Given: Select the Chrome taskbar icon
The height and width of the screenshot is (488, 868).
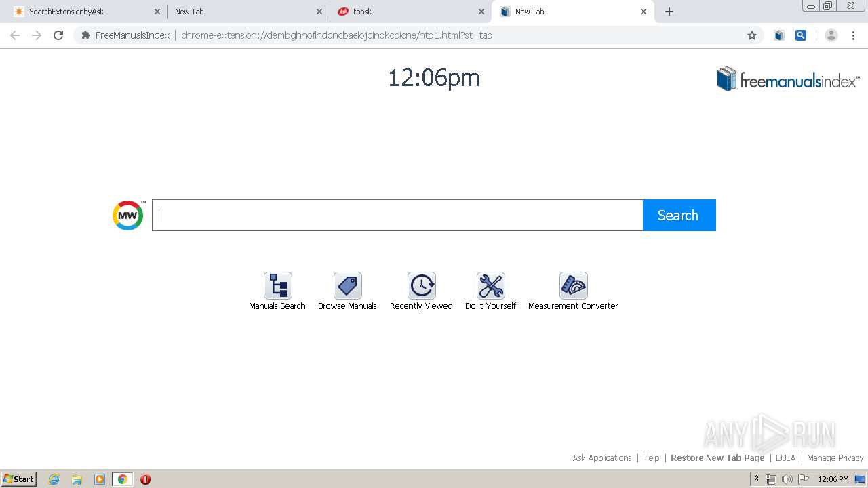Looking at the screenshot, I should click(123, 479).
